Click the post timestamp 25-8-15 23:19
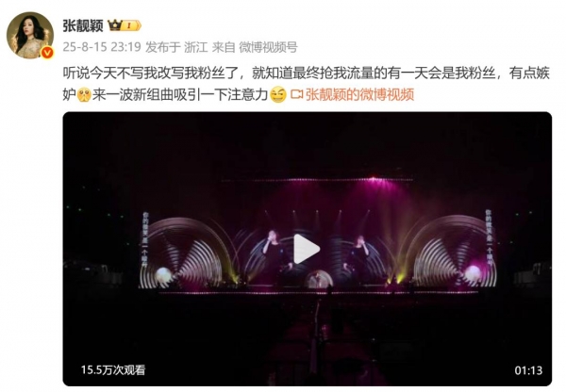566x392 pixels. (102, 47)
